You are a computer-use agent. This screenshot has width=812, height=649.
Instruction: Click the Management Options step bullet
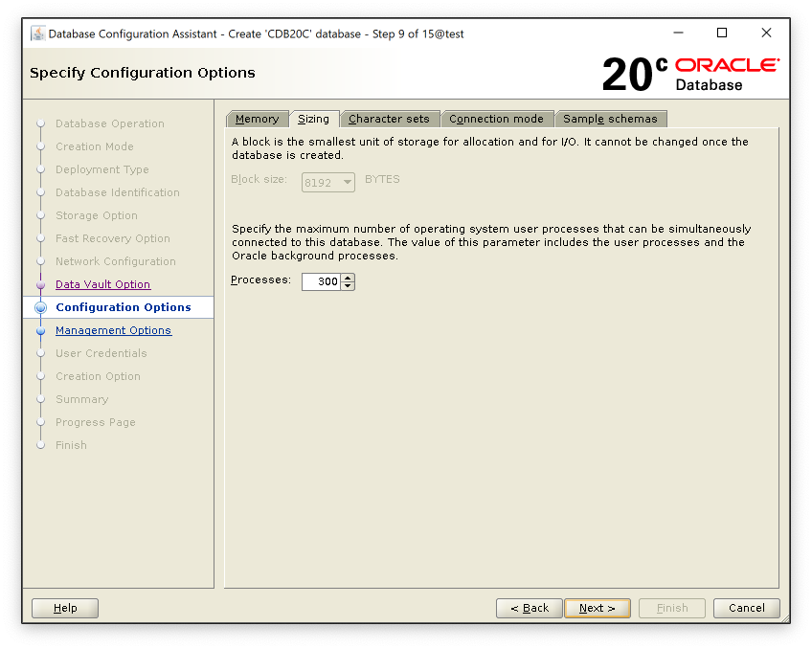point(40,330)
